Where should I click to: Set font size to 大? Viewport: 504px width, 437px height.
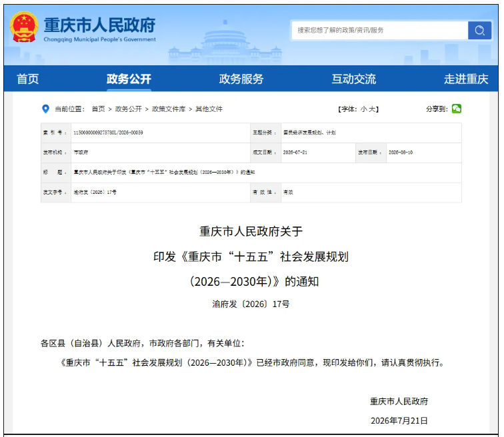click(372, 109)
